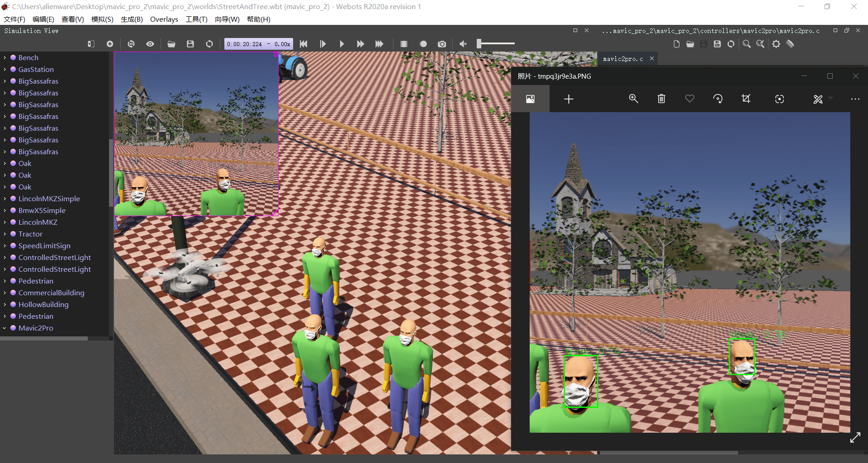Expand the Bench node

(5, 58)
